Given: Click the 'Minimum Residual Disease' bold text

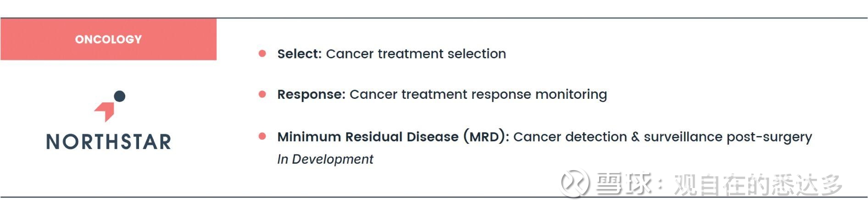Looking at the screenshot, I should pyautogui.click(x=367, y=137).
